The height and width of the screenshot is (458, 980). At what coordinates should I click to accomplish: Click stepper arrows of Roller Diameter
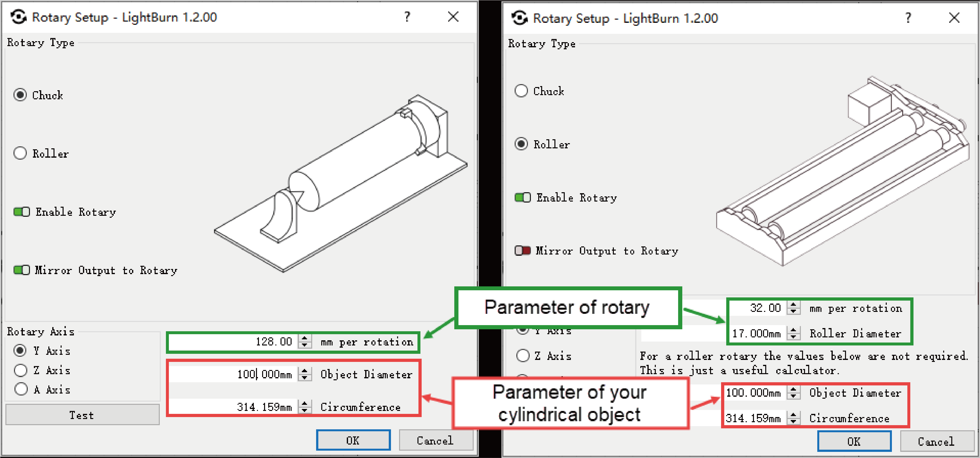click(x=793, y=333)
